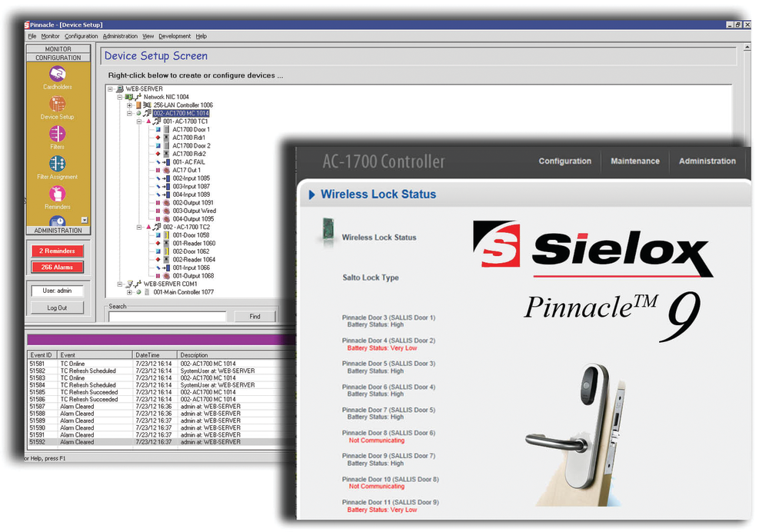Click the scroll-down arrow below Reminders
The width and height of the screenshot is (769, 532).
(x=83, y=220)
